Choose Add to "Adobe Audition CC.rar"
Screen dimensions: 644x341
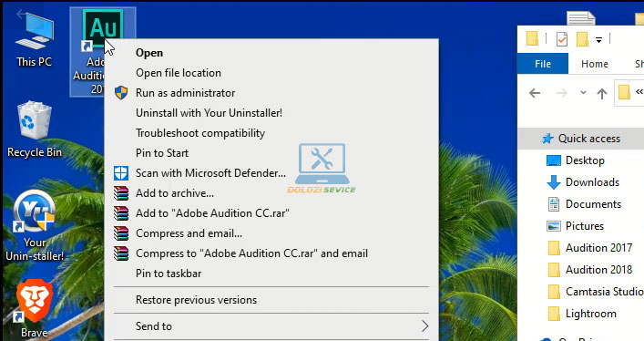point(271,213)
